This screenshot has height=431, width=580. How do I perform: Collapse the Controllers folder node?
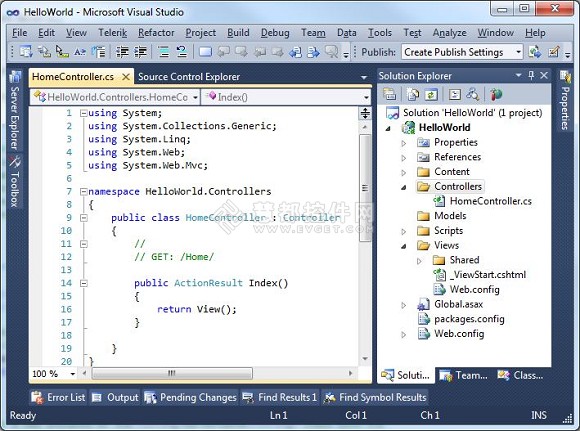404,188
